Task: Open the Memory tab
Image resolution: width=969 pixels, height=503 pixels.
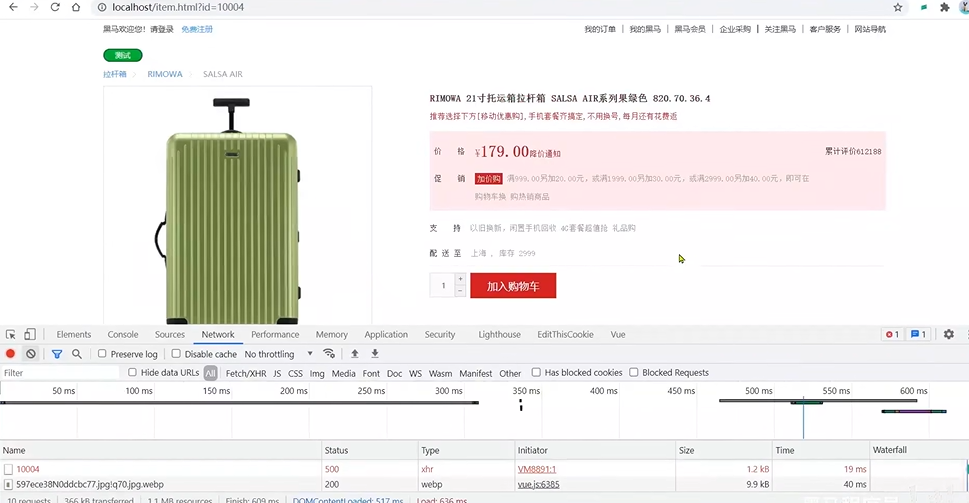Action: (332, 334)
